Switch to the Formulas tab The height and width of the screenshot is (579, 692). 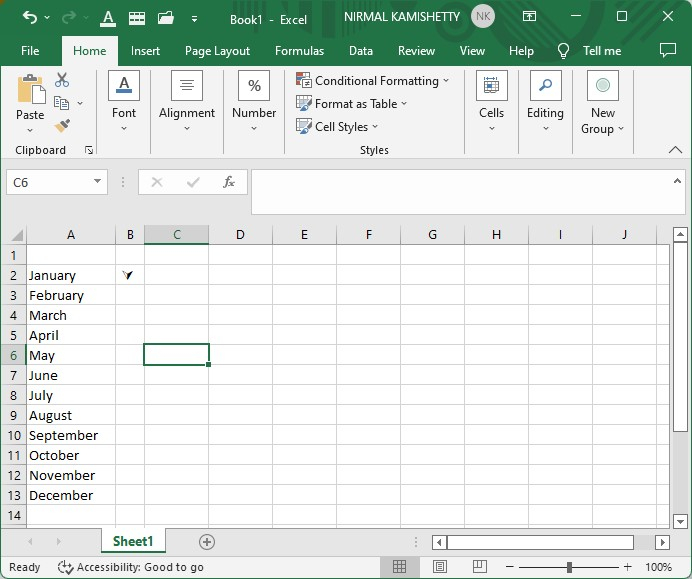pyautogui.click(x=299, y=51)
